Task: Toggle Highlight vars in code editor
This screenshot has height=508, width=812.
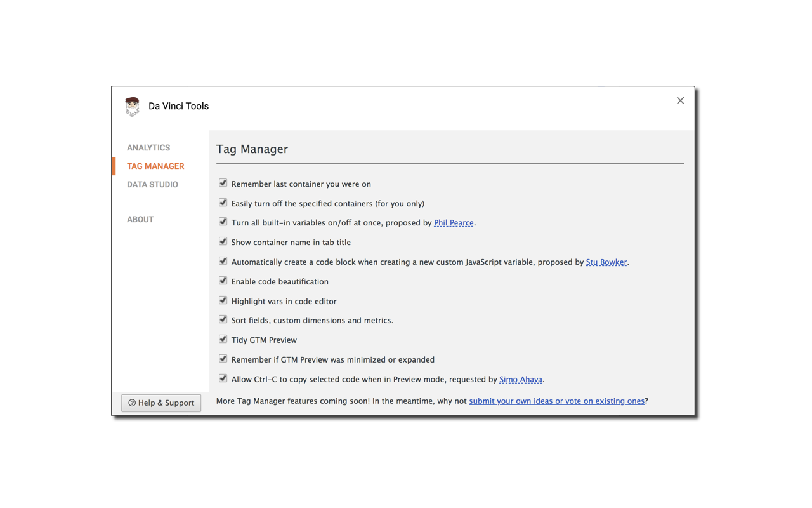Action: click(x=223, y=300)
